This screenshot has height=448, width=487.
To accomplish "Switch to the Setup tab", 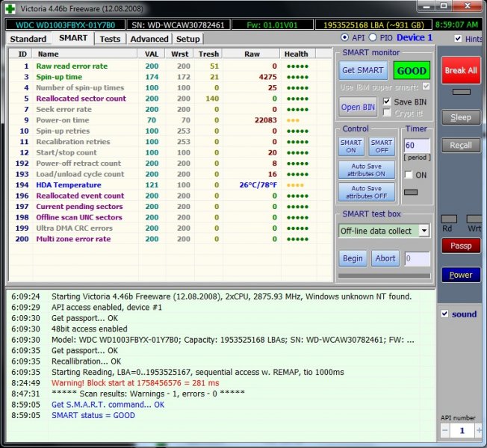I will point(188,39).
